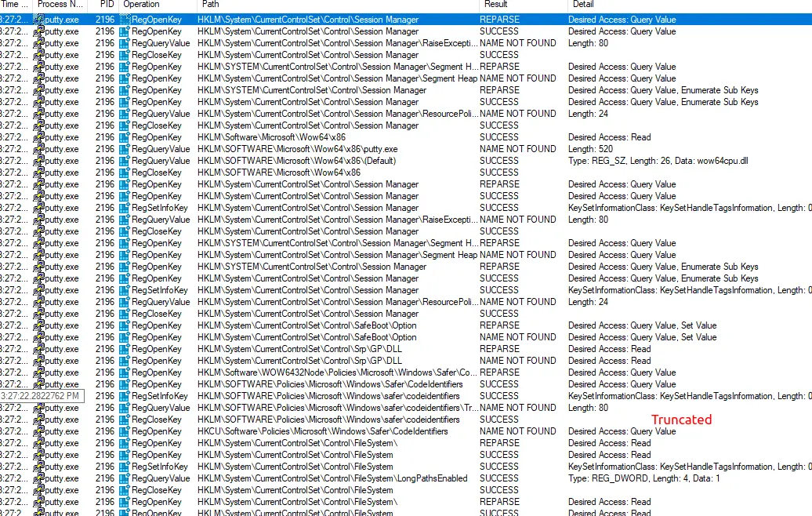812x516 pixels.
Task: Click the putty icon in the LongPathsEnabled row
Action: click(x=38, y=478)
